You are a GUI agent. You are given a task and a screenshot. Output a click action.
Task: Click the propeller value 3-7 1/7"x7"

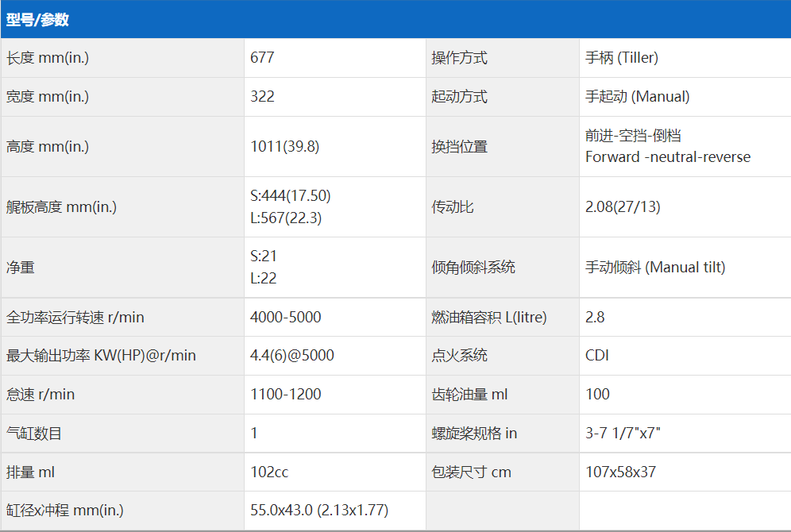pyautogui.click(x=623, y=433)
